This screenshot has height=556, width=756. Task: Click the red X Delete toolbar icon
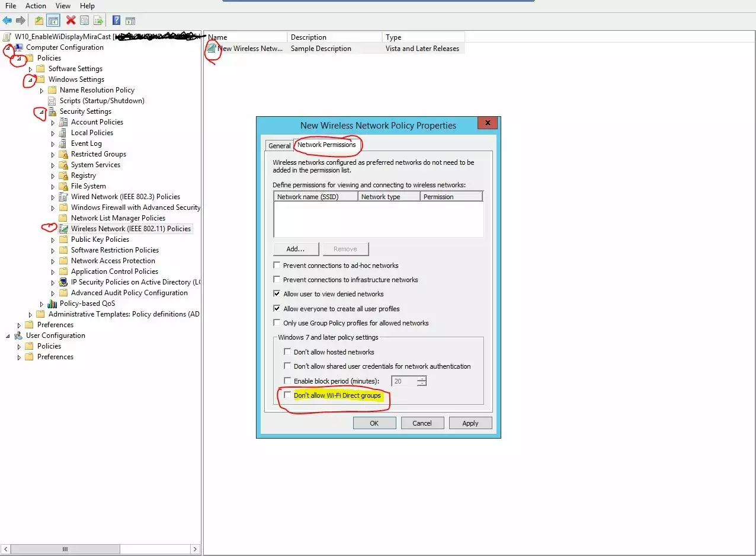[71, 21]
